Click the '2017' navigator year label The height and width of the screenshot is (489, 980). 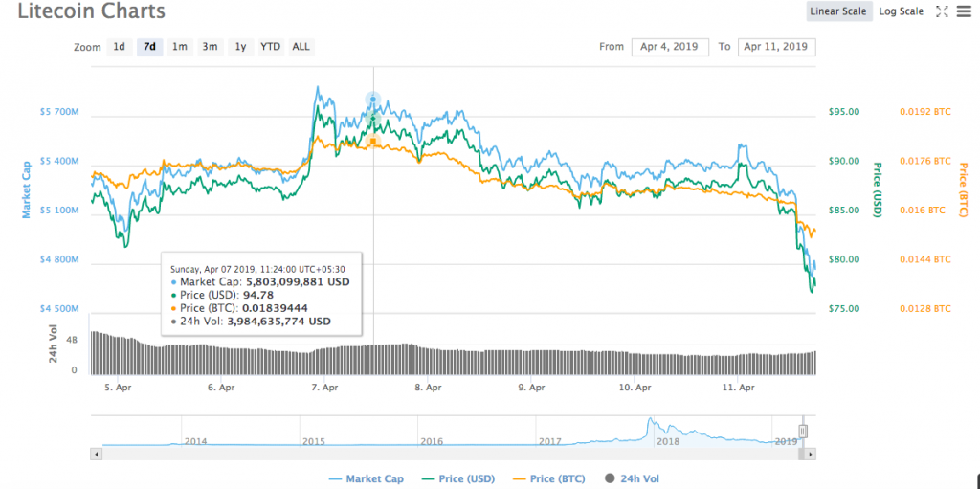(x=550, y=441)
